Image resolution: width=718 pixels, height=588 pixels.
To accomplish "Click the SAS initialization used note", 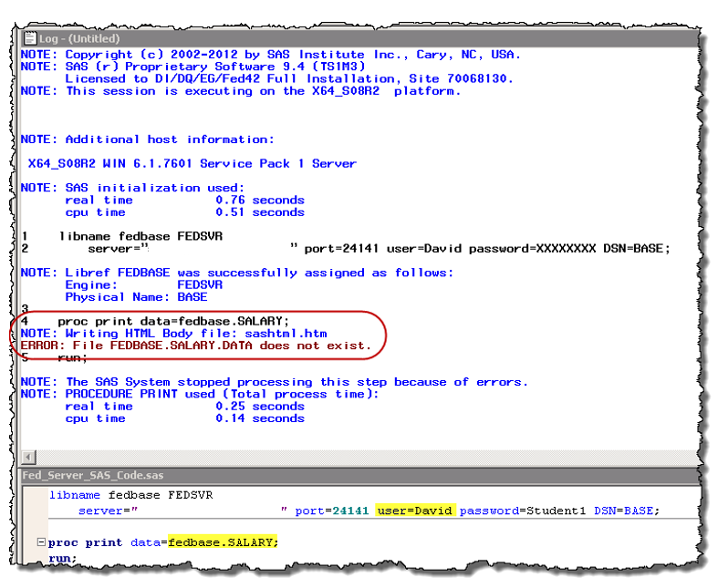I will coord(133,188).
